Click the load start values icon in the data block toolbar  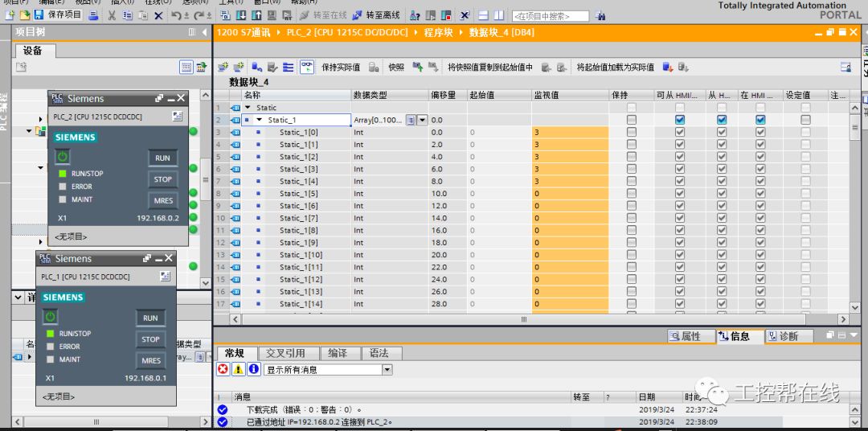coord(668,67)
